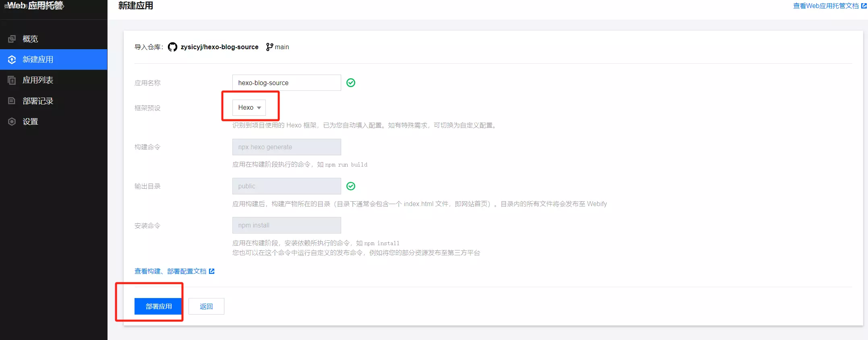Click the 返回 back button
Image resolution: width=868 pixels, height=340 pixels.
tap(206, 307)
